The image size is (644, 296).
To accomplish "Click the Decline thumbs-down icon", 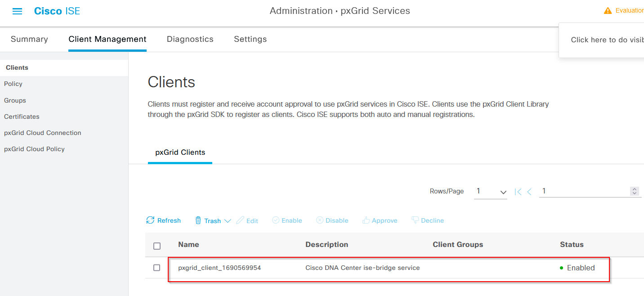I will pyautogui.click(x=415, y=220).
